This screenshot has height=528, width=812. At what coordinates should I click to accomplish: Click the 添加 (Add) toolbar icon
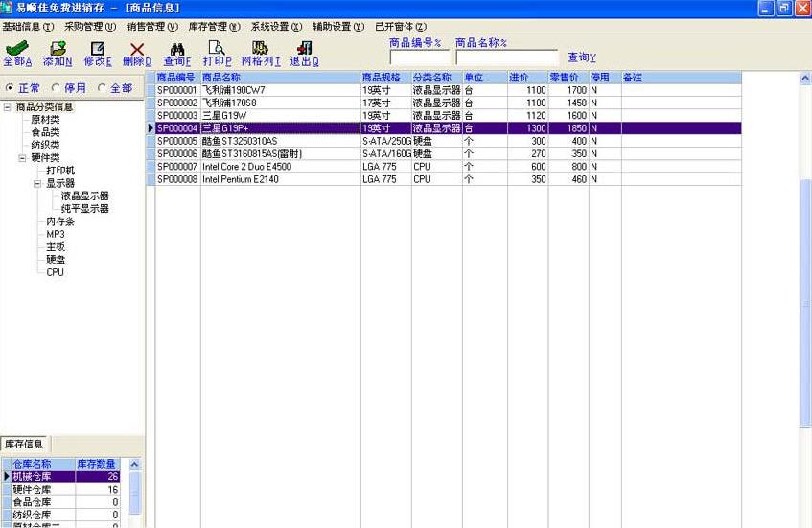[x=58, y=49]
